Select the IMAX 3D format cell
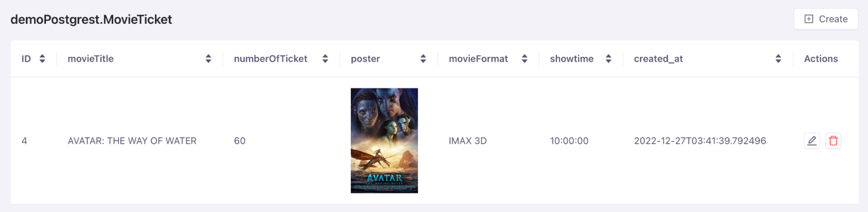Image resolution: width=868 pixels, height=212 pixels. point(468,141)
